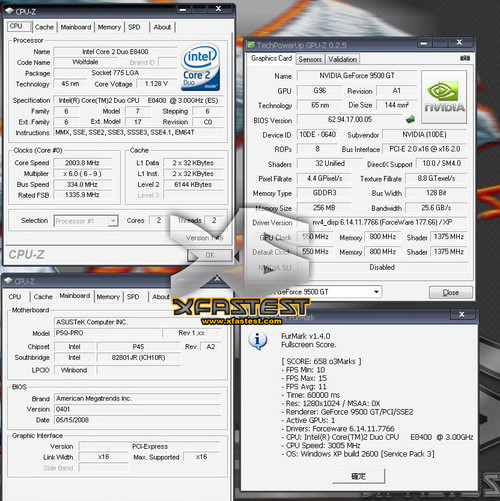Confirm the FurMark score dialog button

[x=358, y=476]
